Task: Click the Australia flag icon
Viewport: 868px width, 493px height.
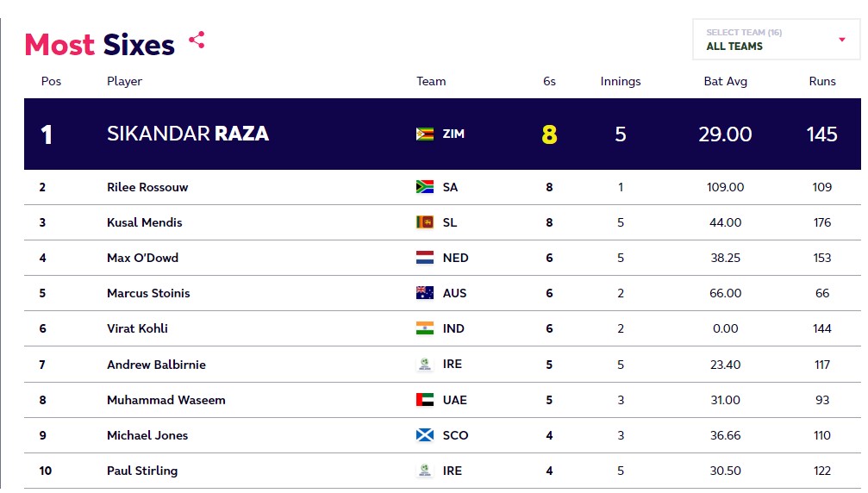Action: click(425, 293)
